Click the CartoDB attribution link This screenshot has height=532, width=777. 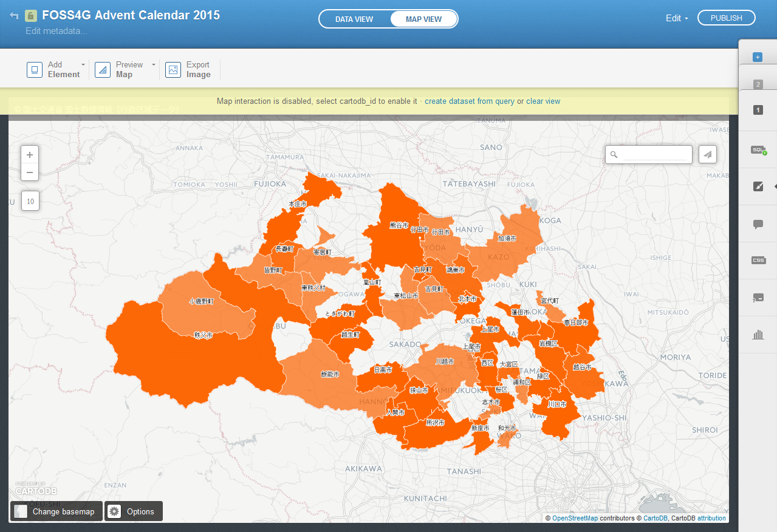pyautogui.click(x=655, y=518)
